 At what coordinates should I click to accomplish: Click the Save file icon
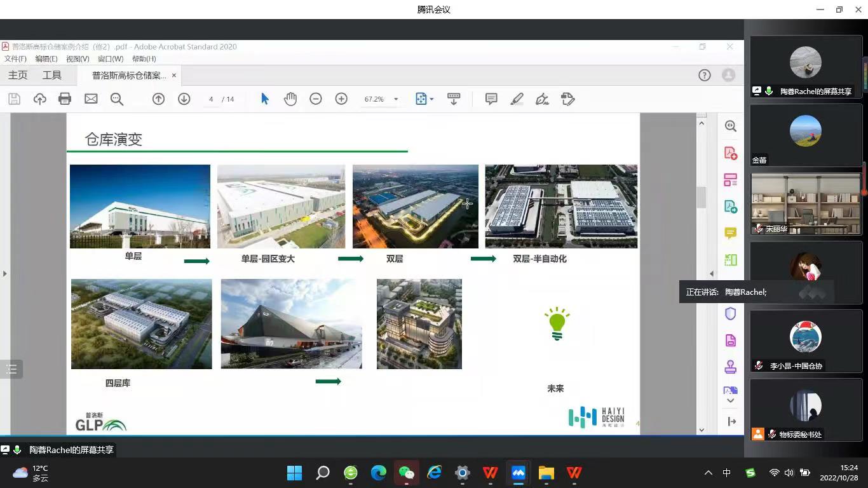(x=14, y=99)
